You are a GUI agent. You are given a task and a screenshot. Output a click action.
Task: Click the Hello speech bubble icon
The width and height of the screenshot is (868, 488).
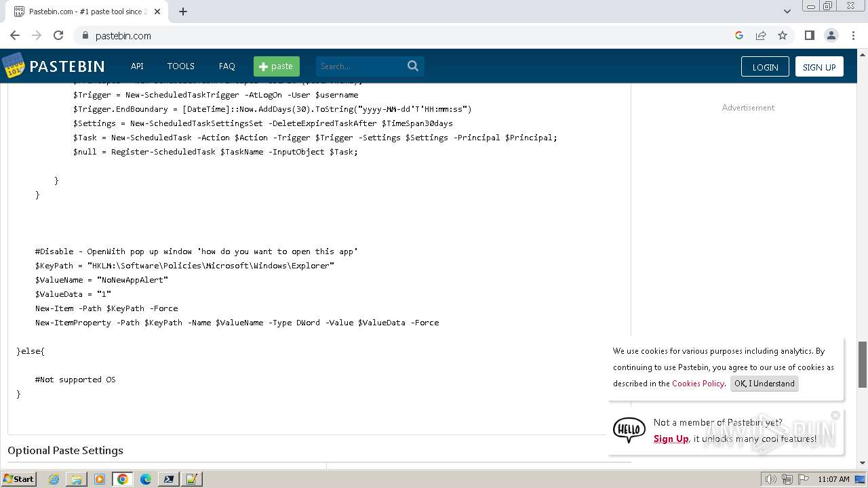coord(629,430)
